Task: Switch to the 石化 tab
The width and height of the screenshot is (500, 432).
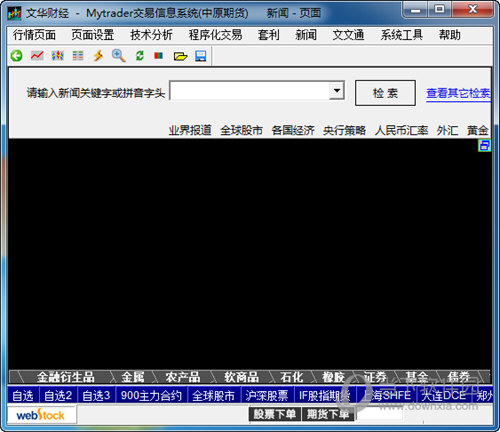Action: click(x=291, y=377)
